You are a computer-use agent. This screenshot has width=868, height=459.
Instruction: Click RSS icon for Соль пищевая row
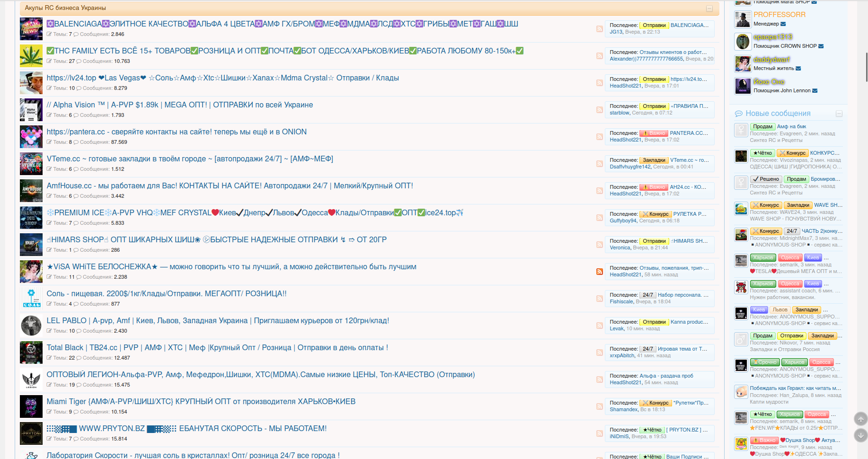click(599, 299)
